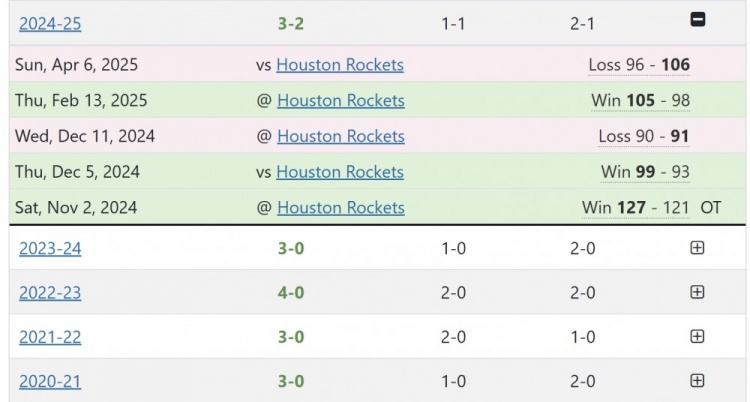This screenshot has width=750, height=402.
Task: Expand the 2022-23 season games
Action: (x=697, y=292)
